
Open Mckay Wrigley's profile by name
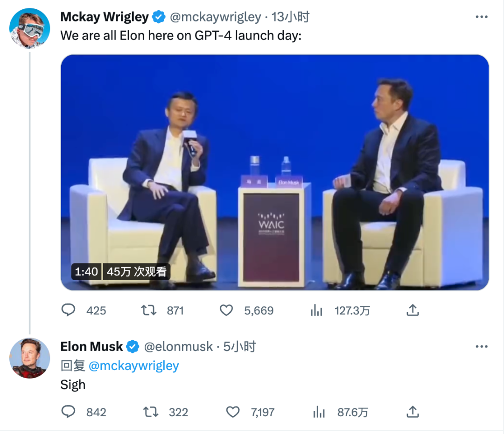tap(105, 17)
